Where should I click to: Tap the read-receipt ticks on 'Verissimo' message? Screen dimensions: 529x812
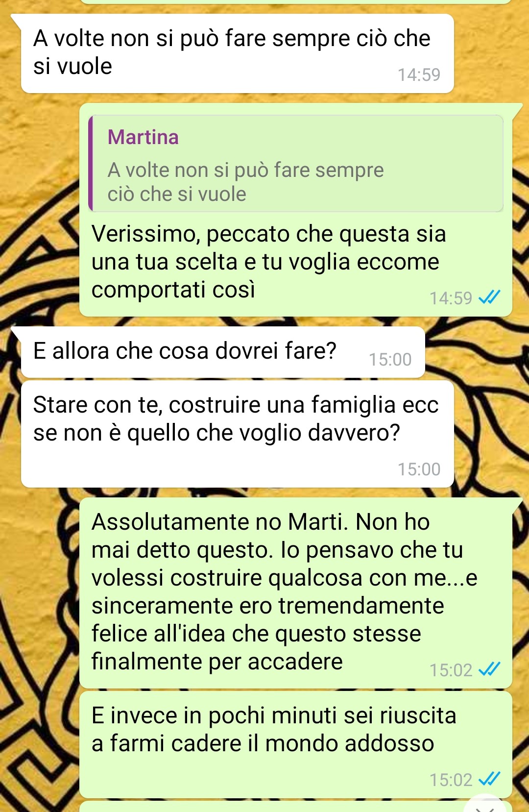(489, 297)
